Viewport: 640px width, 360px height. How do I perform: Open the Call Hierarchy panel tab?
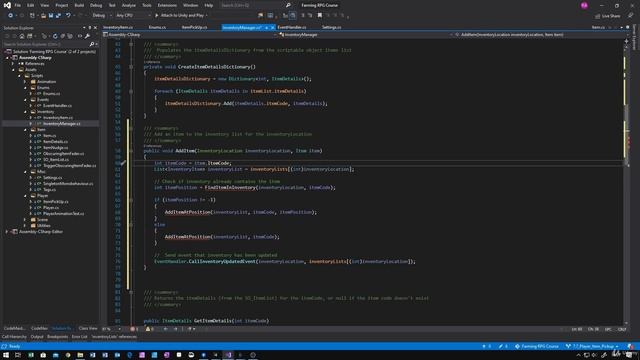coord(14,337)
